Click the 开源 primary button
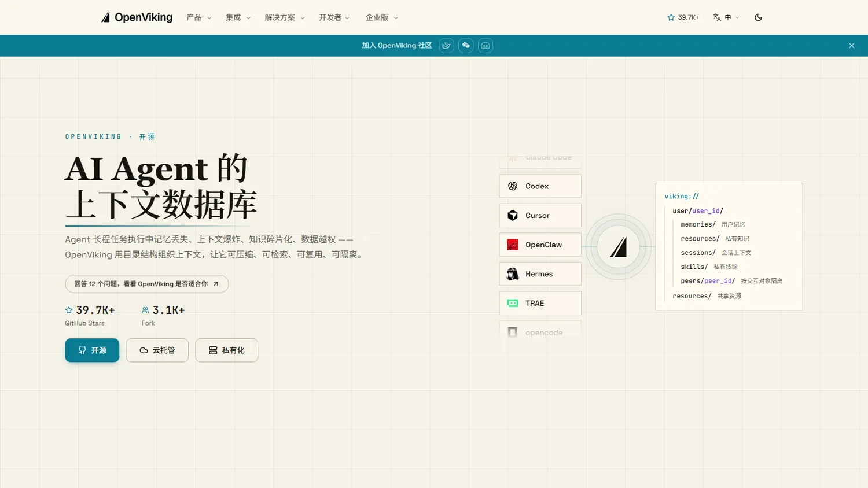 92,350
